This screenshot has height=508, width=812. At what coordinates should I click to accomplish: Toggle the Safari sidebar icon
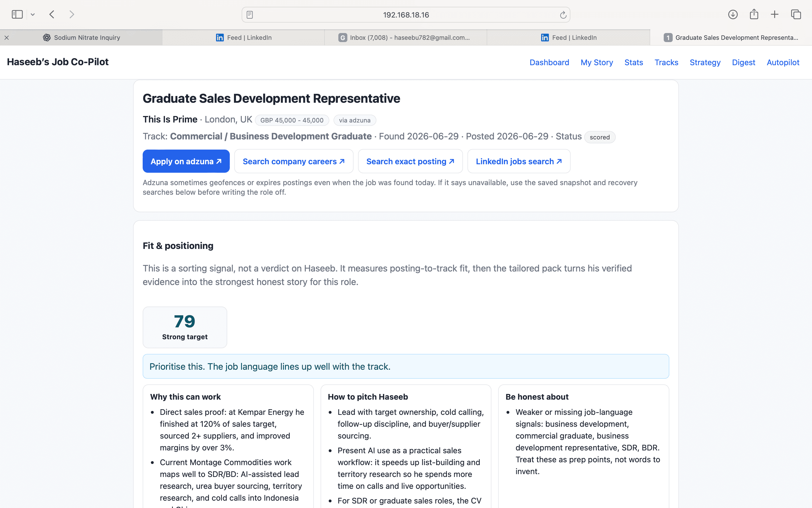pyautogui.click(x=17, y=14)
